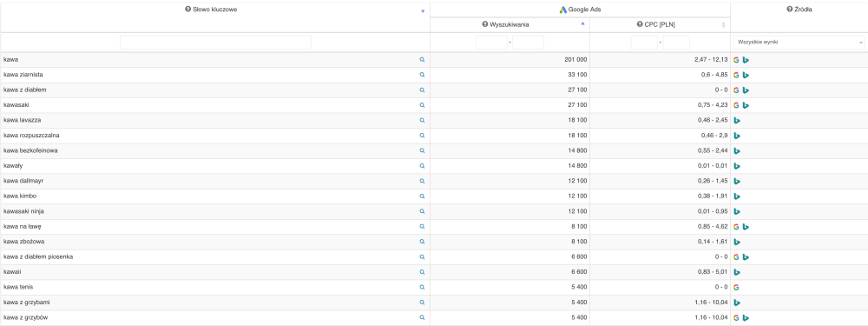Click the Google Ads column group header
The width and height of the screenshot is (868, 326).
coord(580,10)
